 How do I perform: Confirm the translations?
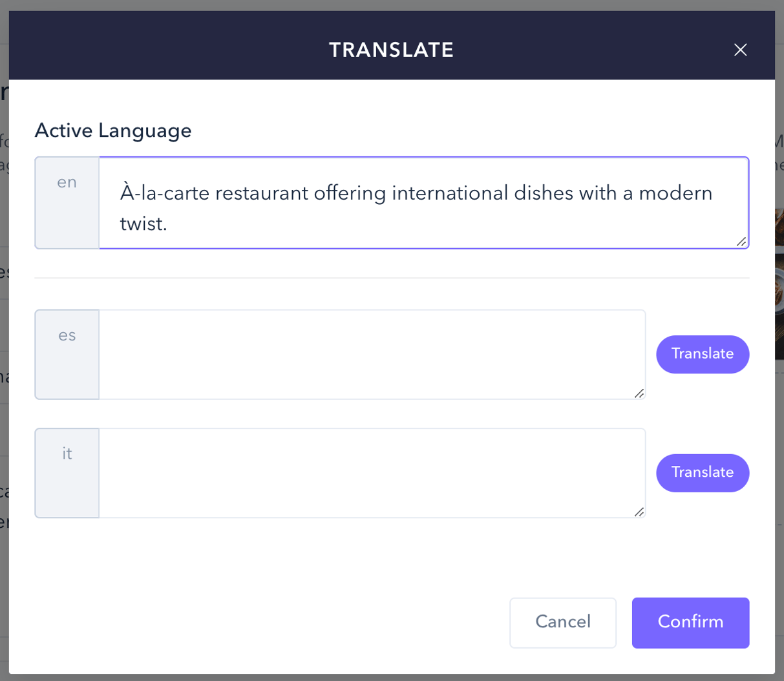point(690,623)
